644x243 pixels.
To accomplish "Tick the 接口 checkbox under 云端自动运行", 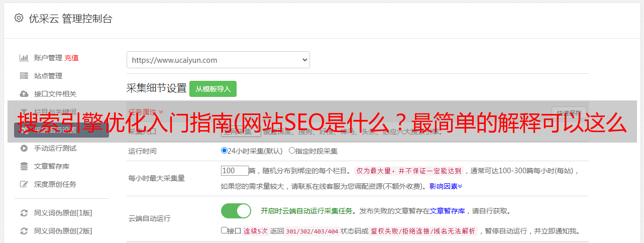I will click(x=224, y=231).
